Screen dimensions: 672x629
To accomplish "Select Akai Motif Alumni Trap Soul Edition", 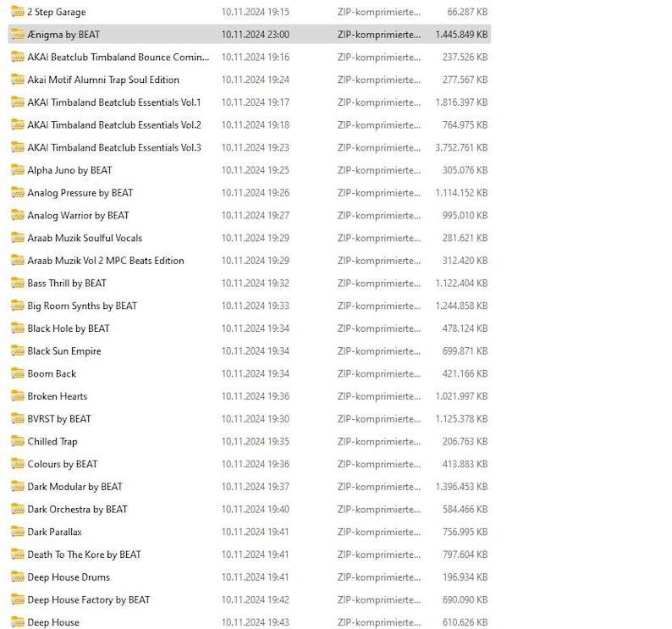I will point(103,80).
